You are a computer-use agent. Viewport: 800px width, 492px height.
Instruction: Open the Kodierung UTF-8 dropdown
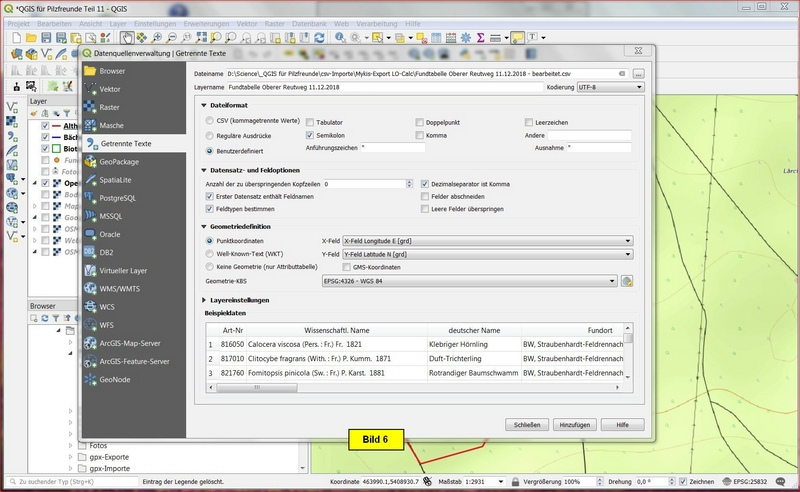(x=612, y=87)
